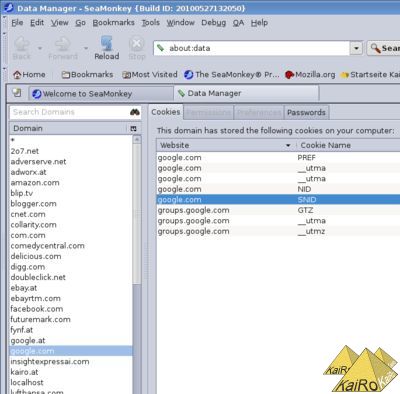Sort by the Website column header
This screenshot has height=394, width=400.
click(226, 145)
